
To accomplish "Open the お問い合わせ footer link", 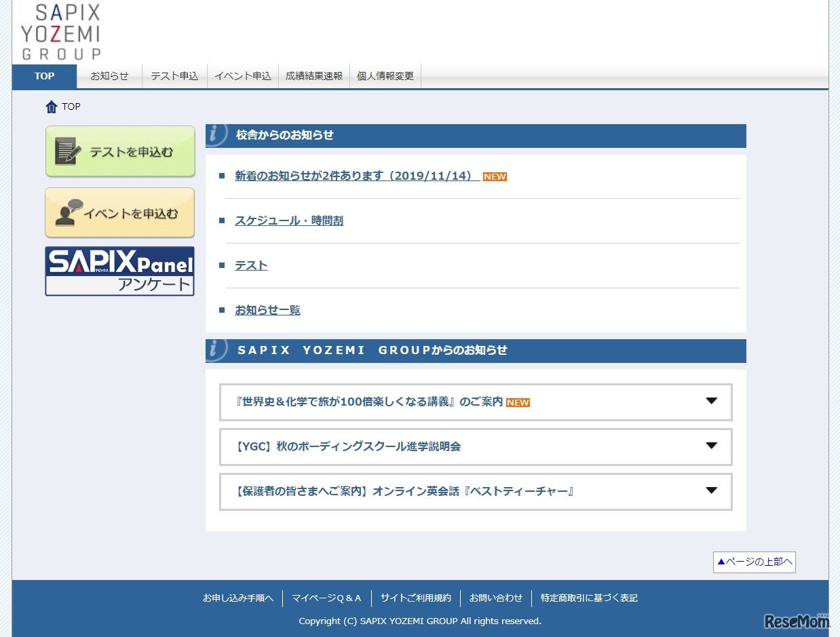I will tap(496, 598).
